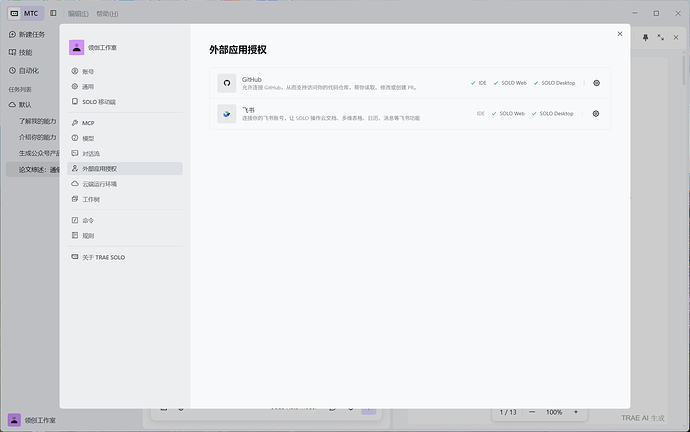Image resolution: width=690 pixels, height=432 pixels.
Task: Click the 1 / 13 page indicator
Action: [508, 412]
